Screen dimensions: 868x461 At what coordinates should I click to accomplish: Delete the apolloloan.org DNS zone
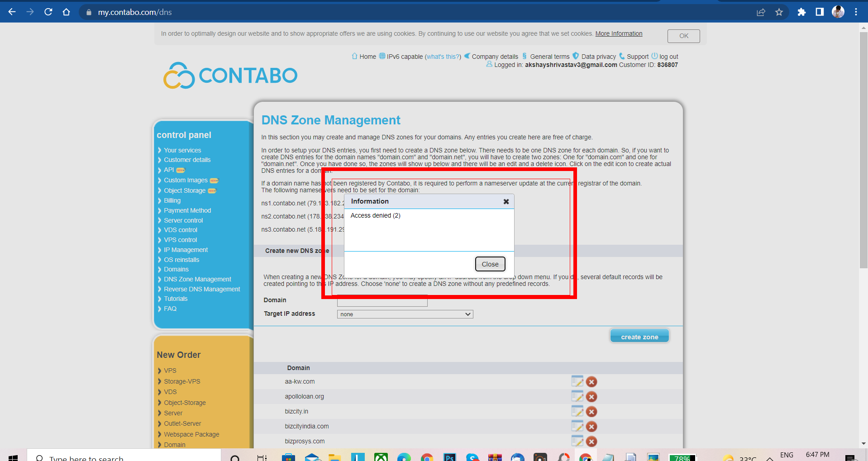(591, 397)
